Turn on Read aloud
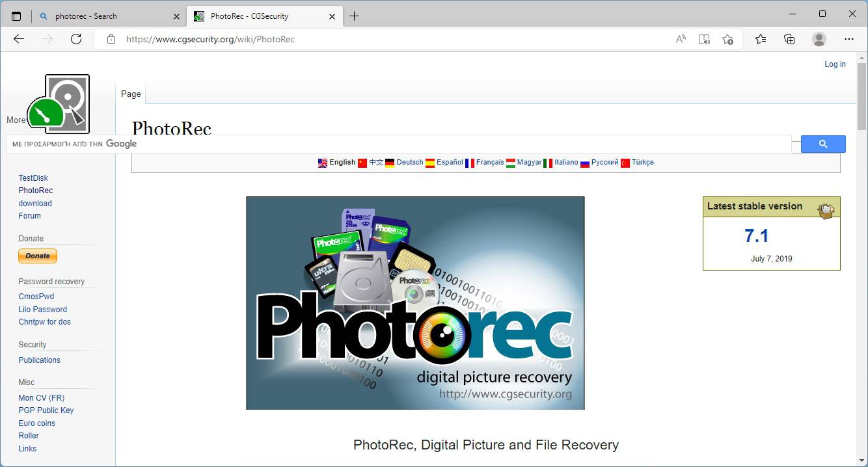The height and width of the screenshot is (467, 868). point(681,39)
